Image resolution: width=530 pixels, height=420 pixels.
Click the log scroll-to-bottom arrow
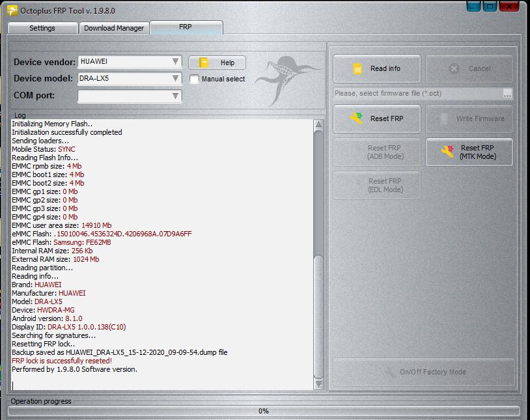pos(318,384)
